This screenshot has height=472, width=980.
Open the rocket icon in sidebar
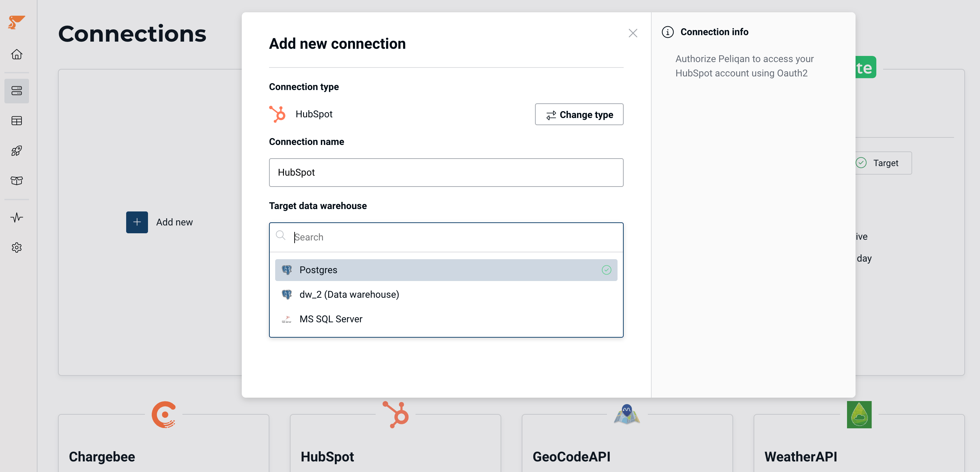click(x=17, y=151)
